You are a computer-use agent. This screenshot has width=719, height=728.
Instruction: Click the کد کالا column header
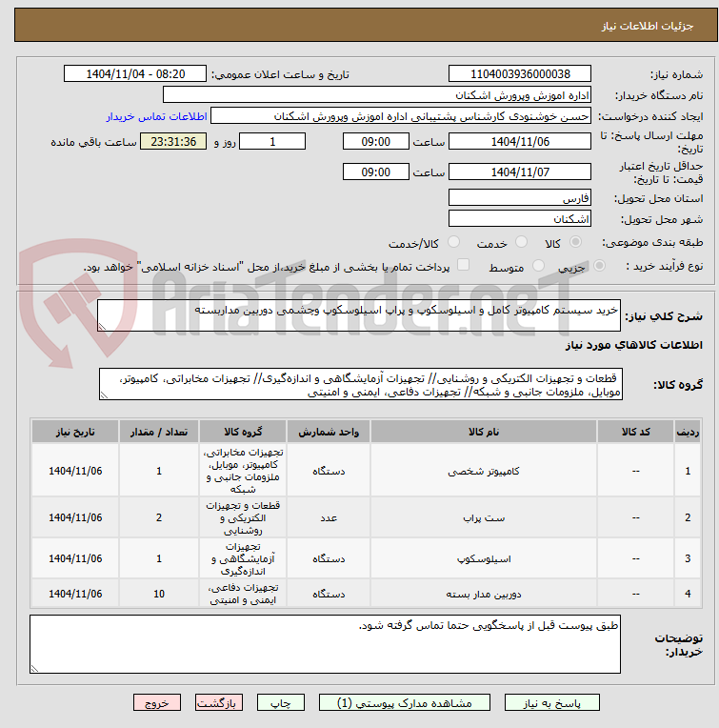click(635, 432)
